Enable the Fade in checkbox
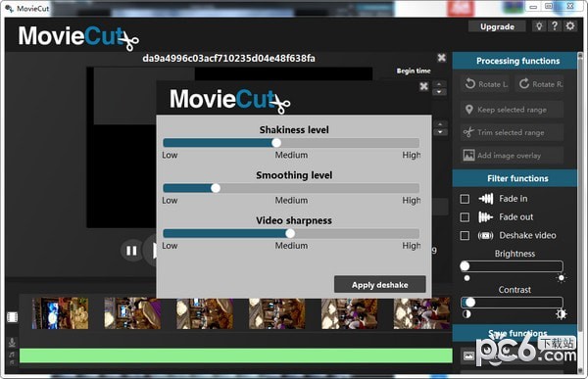 point(465,199)
